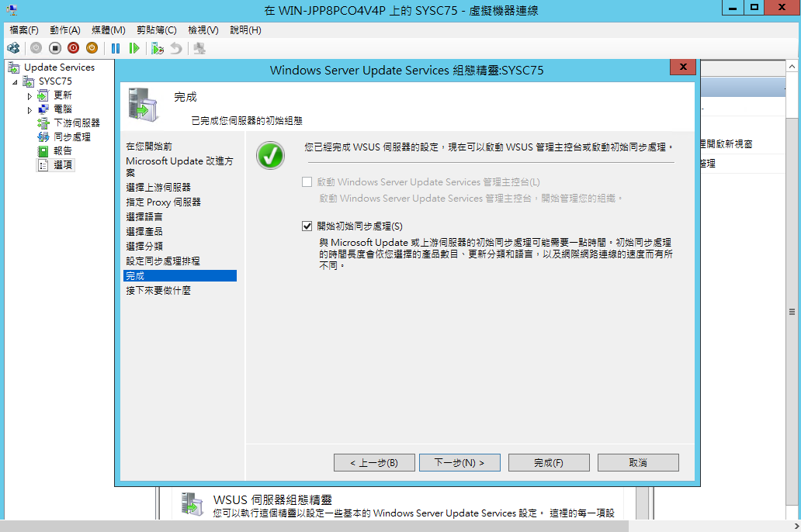This screenshot has height=532, width=801.
Task: Click the 選項 (Options) list icon
Action: coord(43,165)
